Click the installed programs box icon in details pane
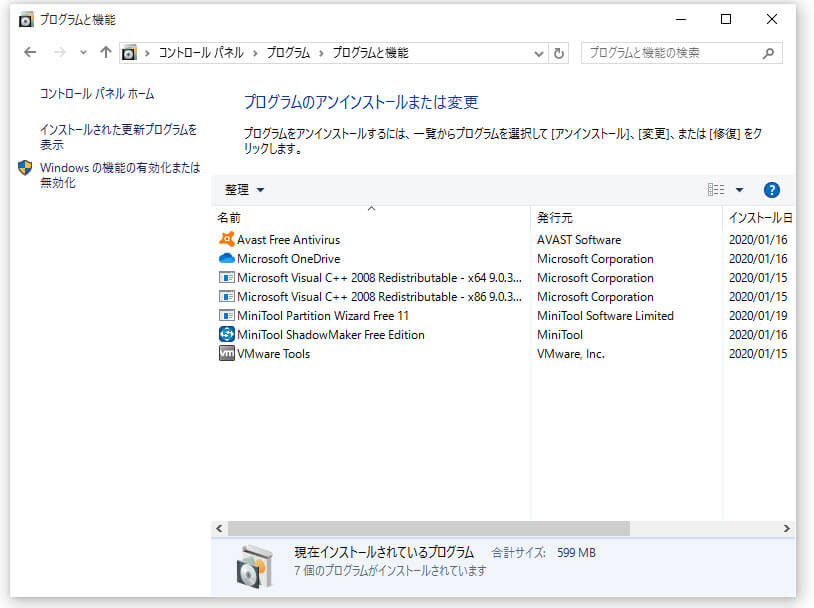Image resolution: width=814 pixels, height=608 pixels. click(x=254, y=566)
